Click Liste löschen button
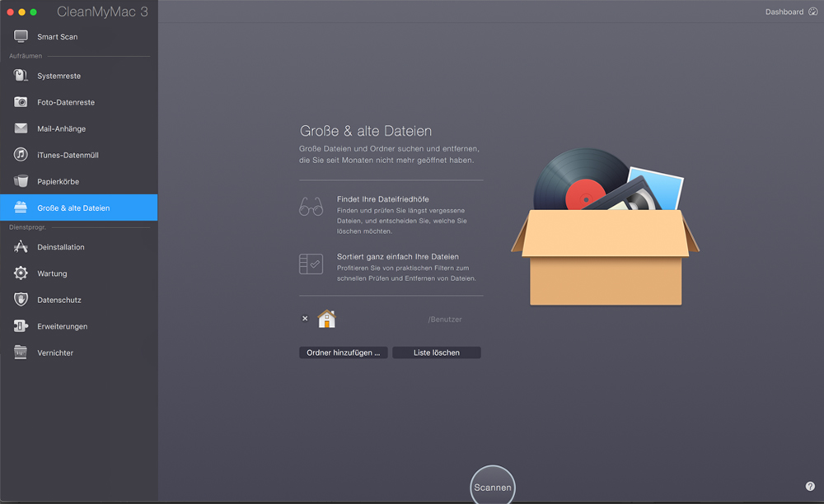 (436, 352)
